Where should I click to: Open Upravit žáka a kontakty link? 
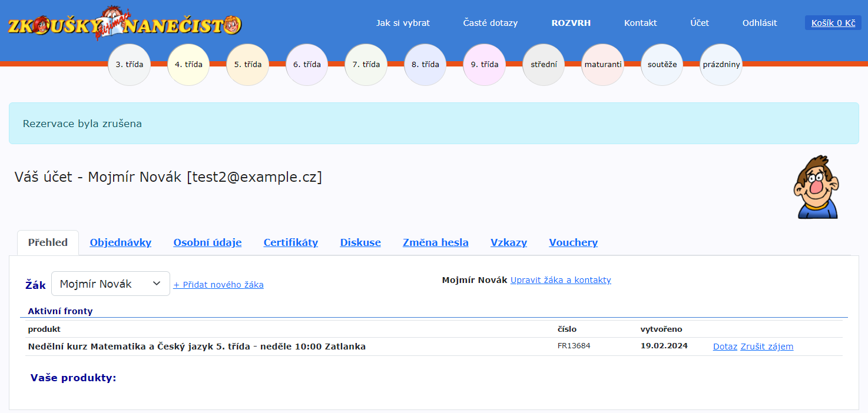point(561,280)
